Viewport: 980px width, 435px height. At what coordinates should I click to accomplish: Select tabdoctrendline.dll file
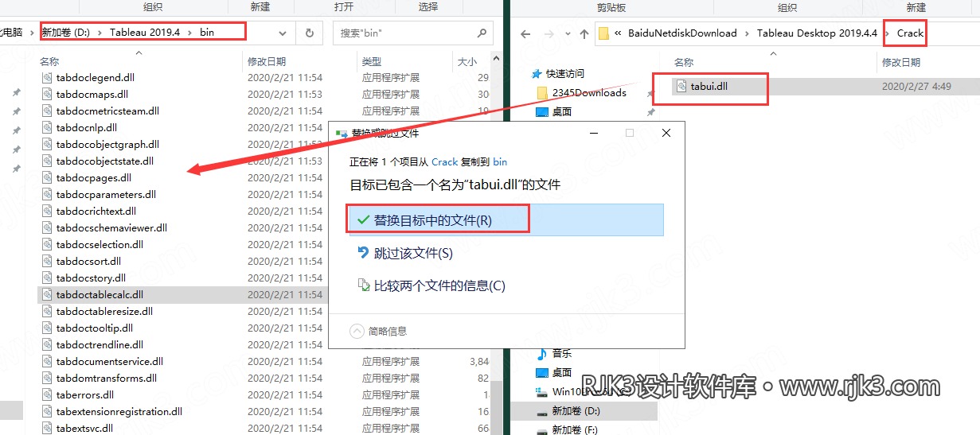(100, 344)
